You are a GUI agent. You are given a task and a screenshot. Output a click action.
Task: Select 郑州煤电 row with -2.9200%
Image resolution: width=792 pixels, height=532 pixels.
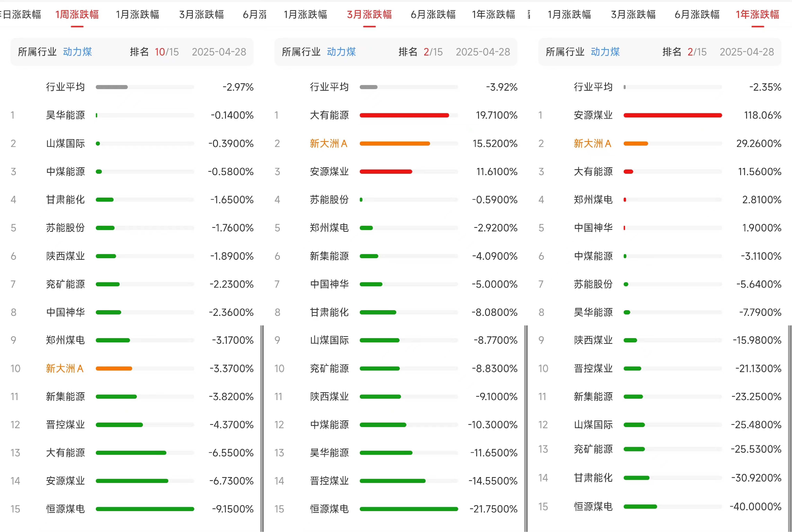[x=396, y=228]
